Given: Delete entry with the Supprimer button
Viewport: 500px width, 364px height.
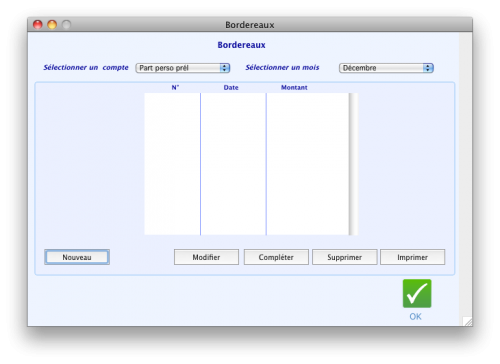Looking at the screenshot, I should [344, 257].
